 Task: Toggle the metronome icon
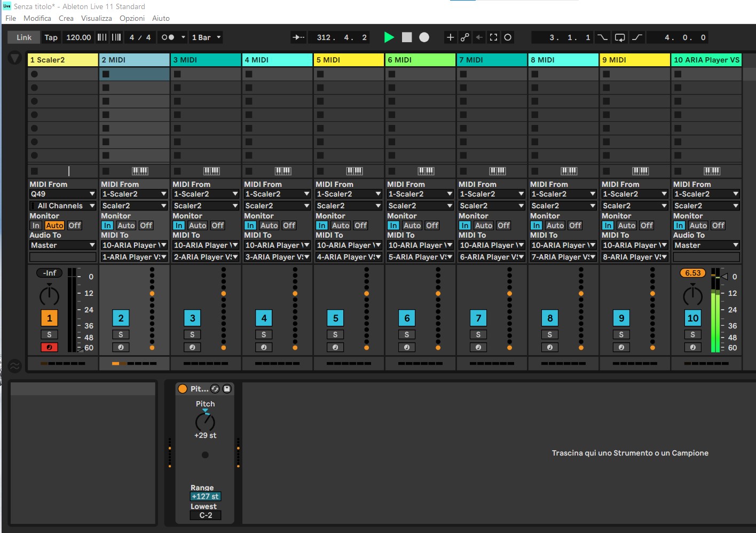168,37
